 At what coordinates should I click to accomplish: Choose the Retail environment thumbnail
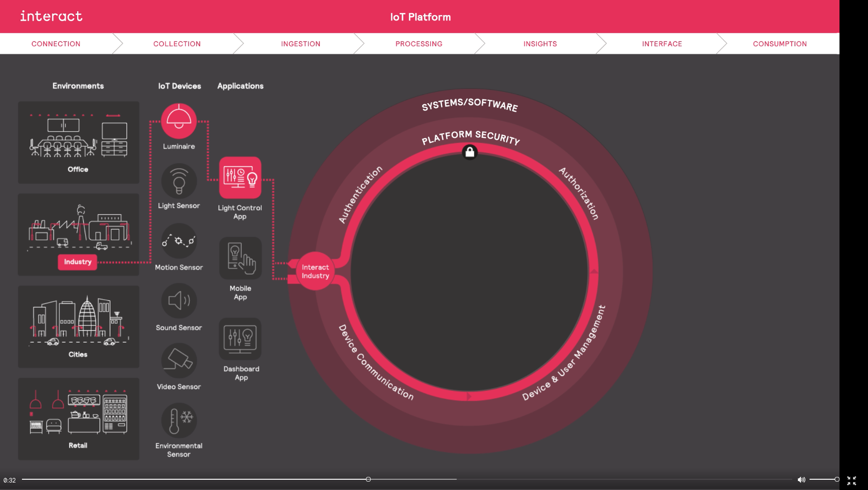(x=79, y=419)
